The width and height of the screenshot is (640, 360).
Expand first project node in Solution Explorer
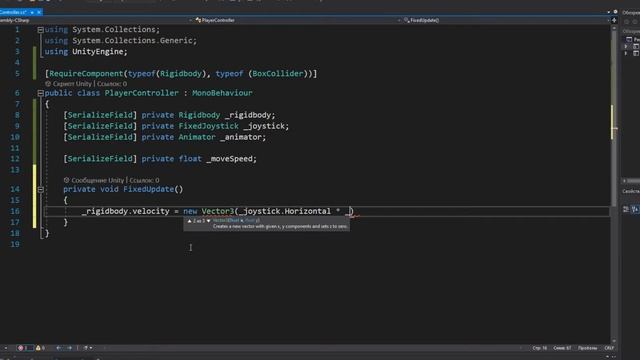(x=626, y=47)
